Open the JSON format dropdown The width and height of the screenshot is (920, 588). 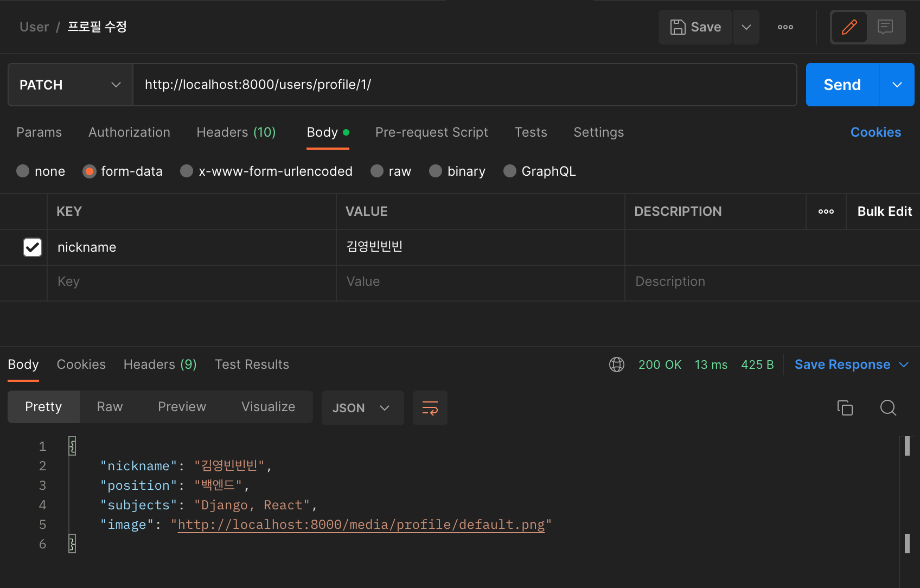(x=362, y=408)
